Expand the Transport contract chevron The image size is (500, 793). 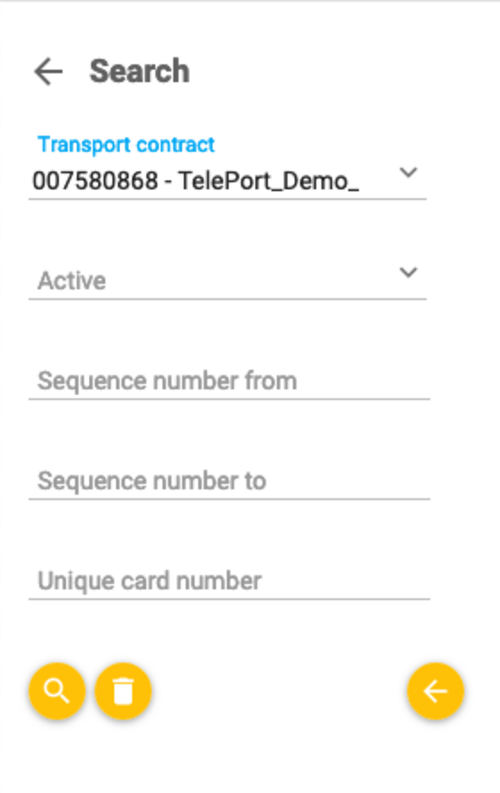tap(408, 172)
